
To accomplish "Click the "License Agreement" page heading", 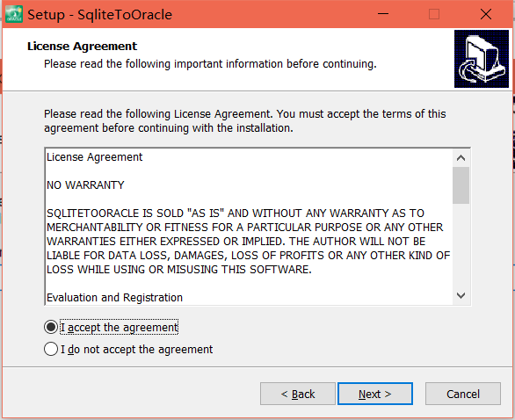I will (82, 46).
